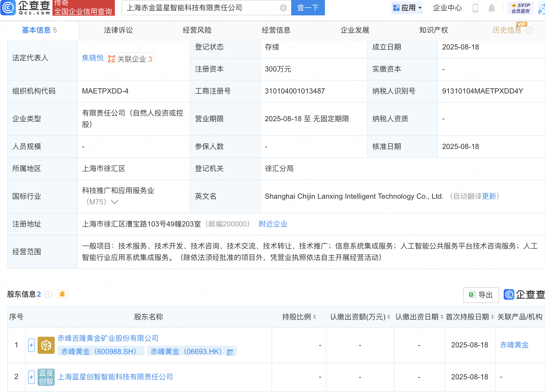
Task: Click stock tag 赤峰黄金（600988.SH）
Action: click(101, 352)
